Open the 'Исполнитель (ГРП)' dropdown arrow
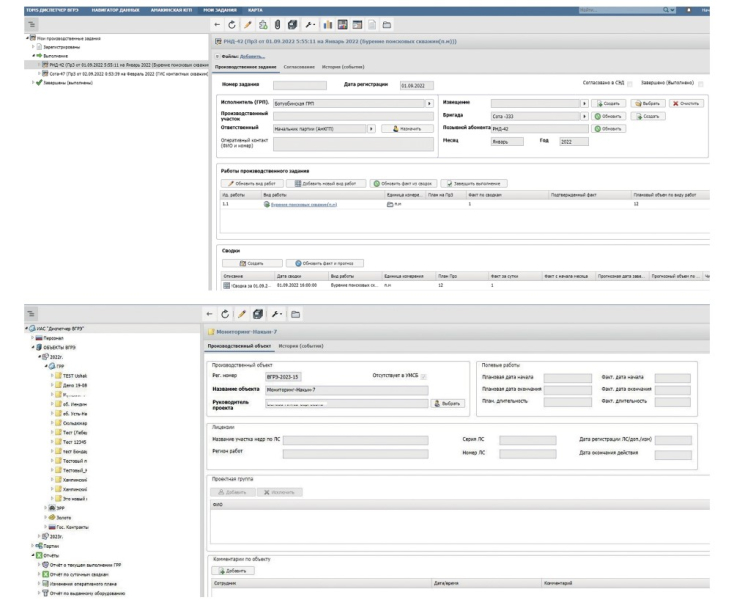 (429, 103)
